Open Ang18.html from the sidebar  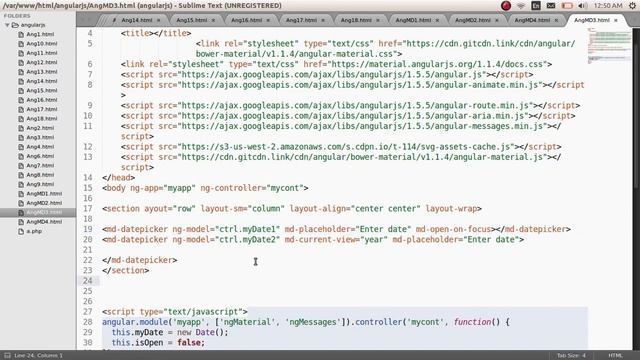pyautogui.click(x=42, y=119)
